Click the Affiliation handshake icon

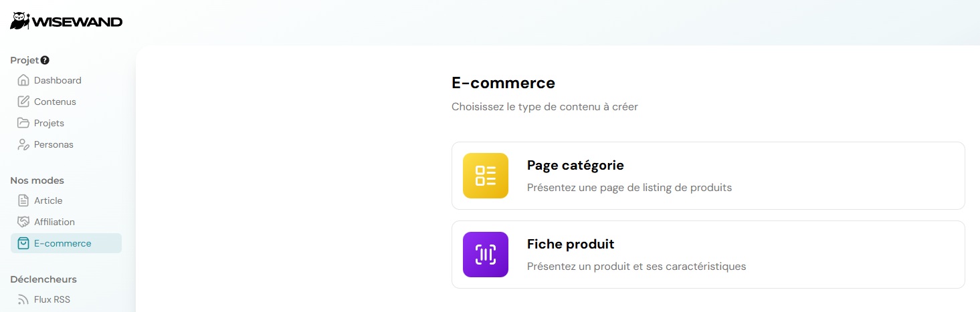click(x=23, y=222)
